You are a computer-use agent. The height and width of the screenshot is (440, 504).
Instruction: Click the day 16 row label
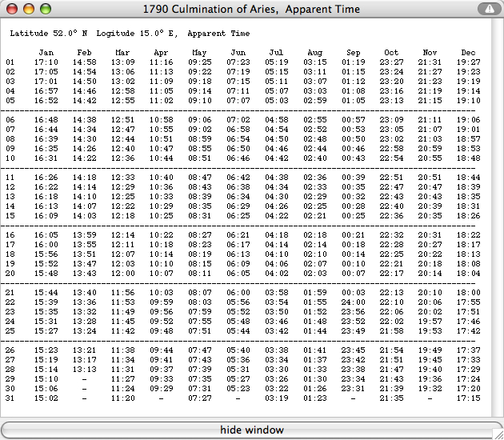10,234
